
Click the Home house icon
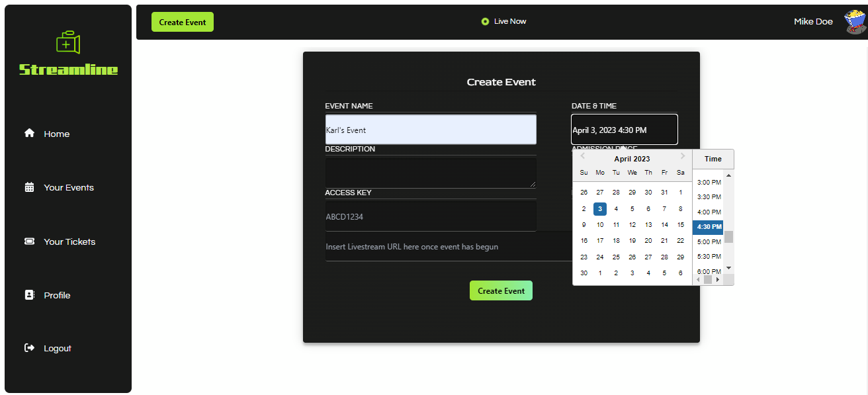pyautogui.click(x=29, y=133)
